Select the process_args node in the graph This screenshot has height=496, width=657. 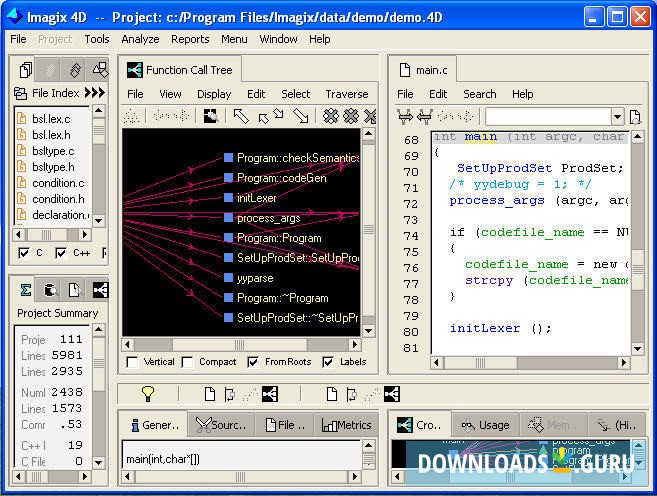click(x=269, y=218)
